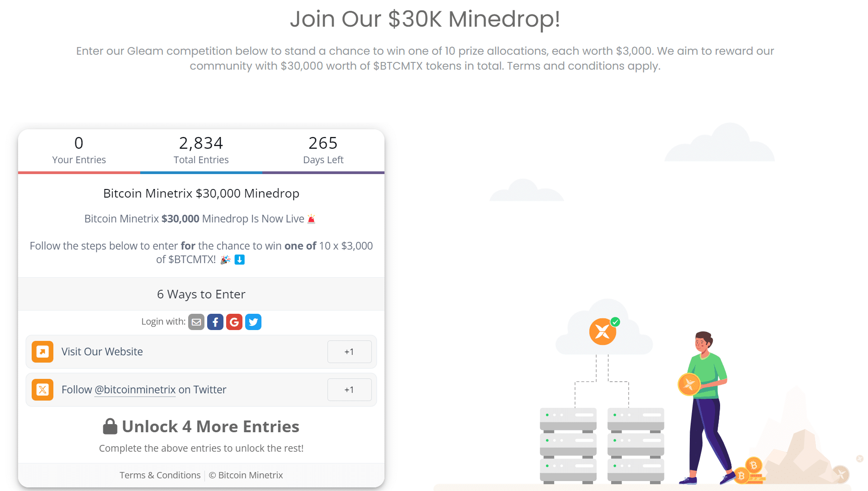868x491 pixels.
Task: Click the tricolor progress bar under the counters
Action: click(x=201, y=173)
